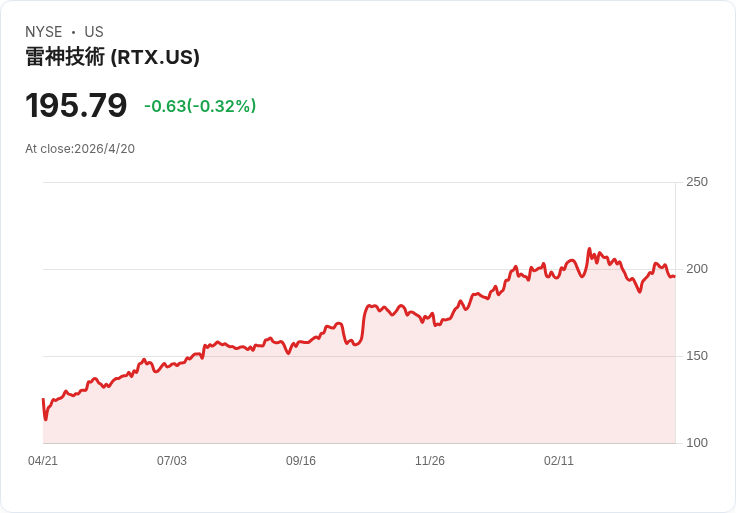This screenshot has height=513, width=736.
Task: Click the price line's rightmost end point
Action: point(674,276)
